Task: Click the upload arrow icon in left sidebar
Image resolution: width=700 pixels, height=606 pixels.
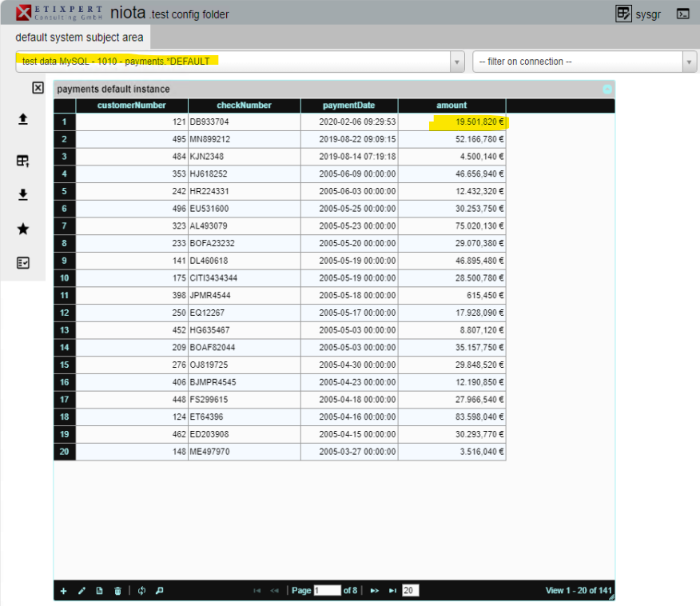Action: coord(23,119)
